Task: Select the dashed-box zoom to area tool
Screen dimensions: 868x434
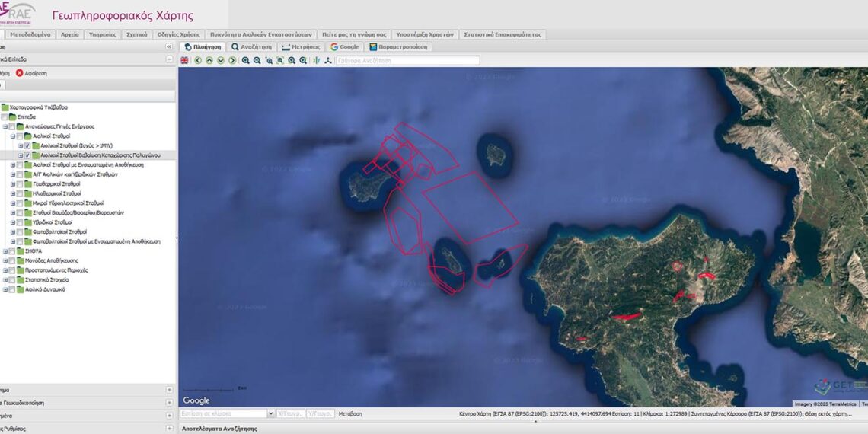Action: coord(269,60)
